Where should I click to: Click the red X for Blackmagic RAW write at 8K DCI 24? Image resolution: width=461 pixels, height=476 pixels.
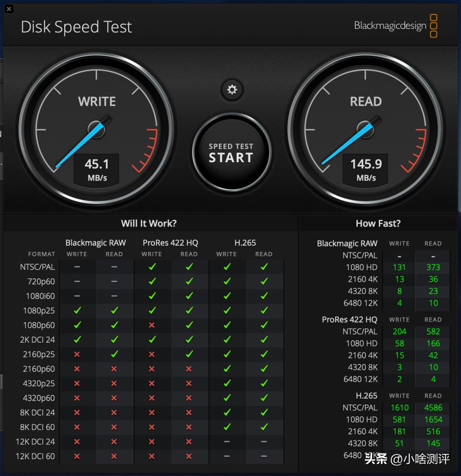[77, 413]
